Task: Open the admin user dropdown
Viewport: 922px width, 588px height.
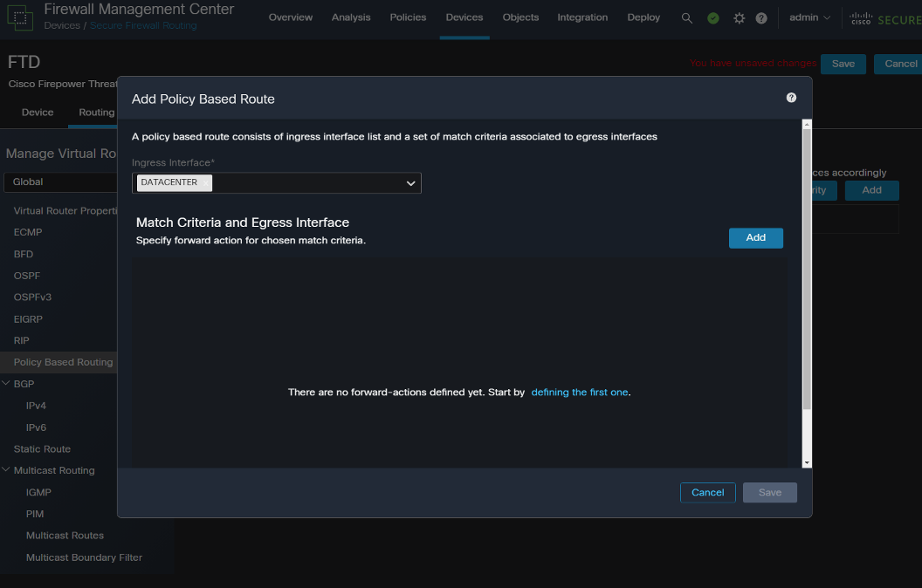Action: (x=809, y=17)
